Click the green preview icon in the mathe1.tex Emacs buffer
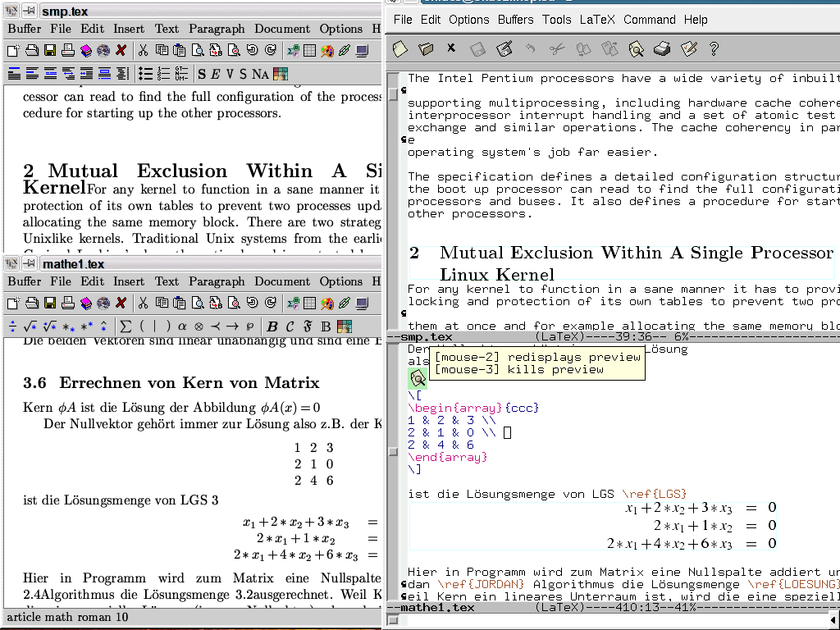Screen dimensions: 840x630 [x=418, y=379]
